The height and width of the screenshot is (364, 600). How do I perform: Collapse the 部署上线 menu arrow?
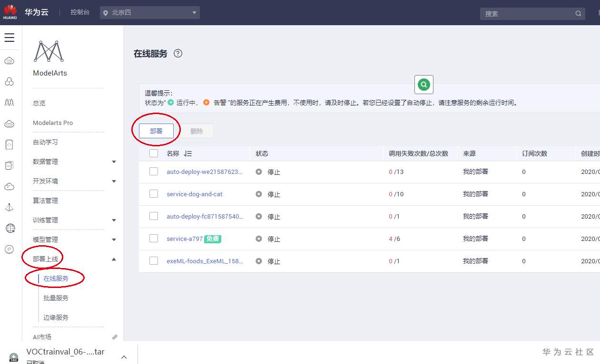[x=114, y=259]
